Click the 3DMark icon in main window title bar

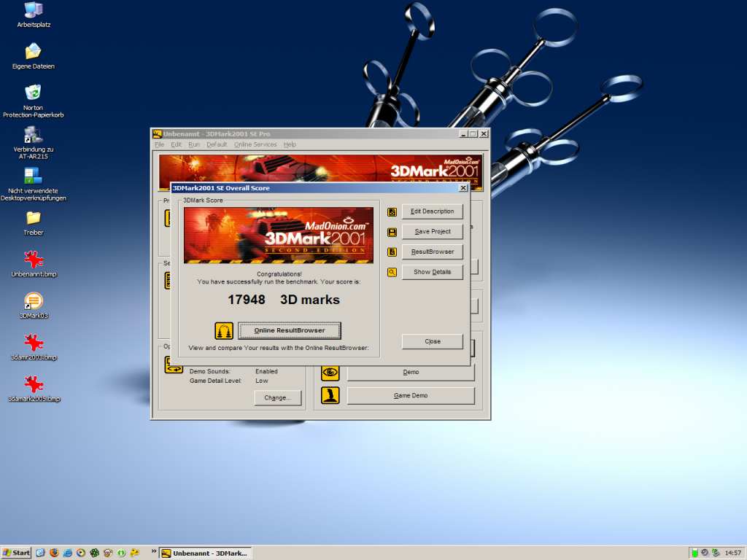158,134
